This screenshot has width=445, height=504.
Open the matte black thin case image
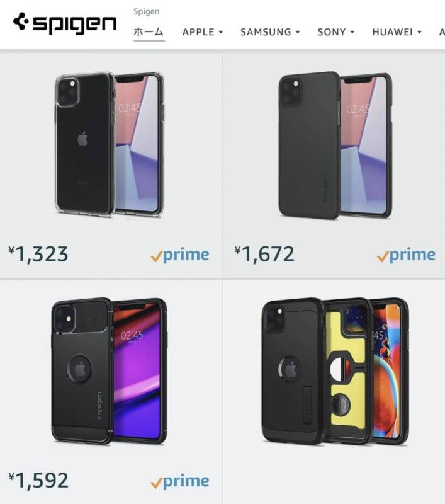pos(335,145)
